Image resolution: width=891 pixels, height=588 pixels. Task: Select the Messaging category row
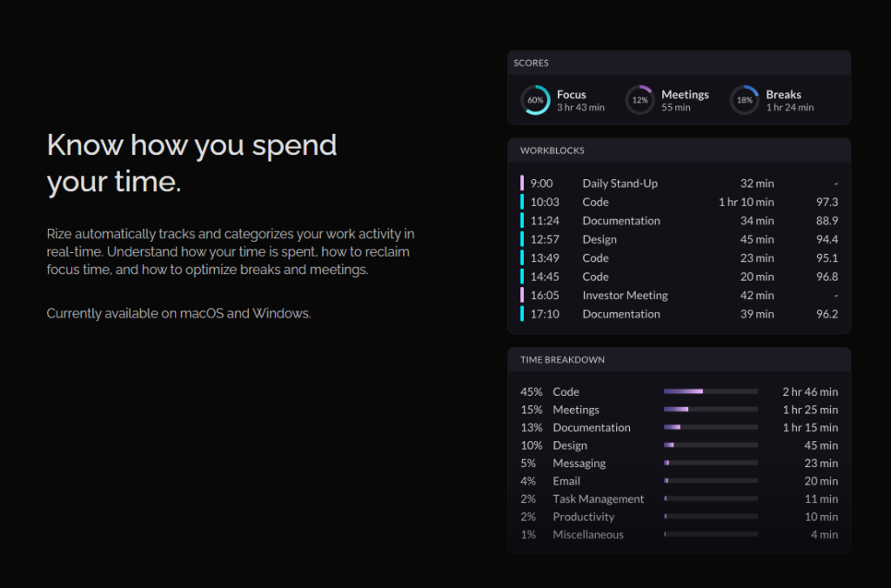[x=679, y=464]
